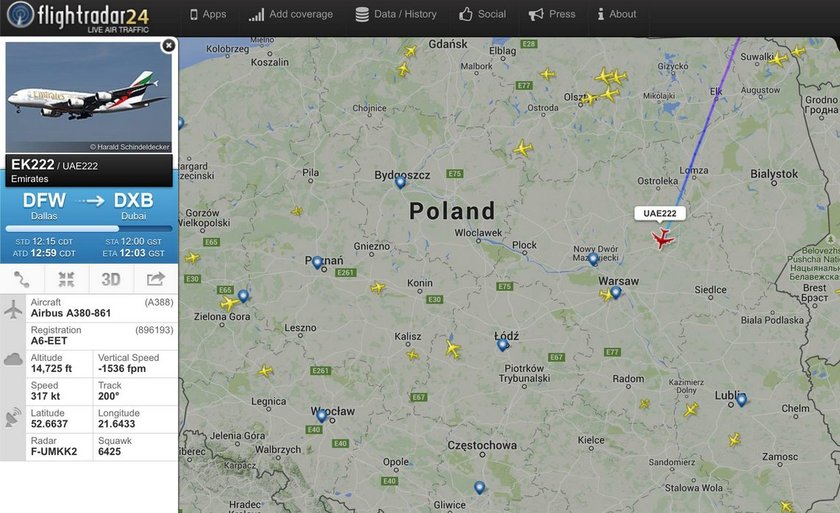This screenshot has height=513, width=840.
Task: Open the Press page
Action: (x=552, y=14)
